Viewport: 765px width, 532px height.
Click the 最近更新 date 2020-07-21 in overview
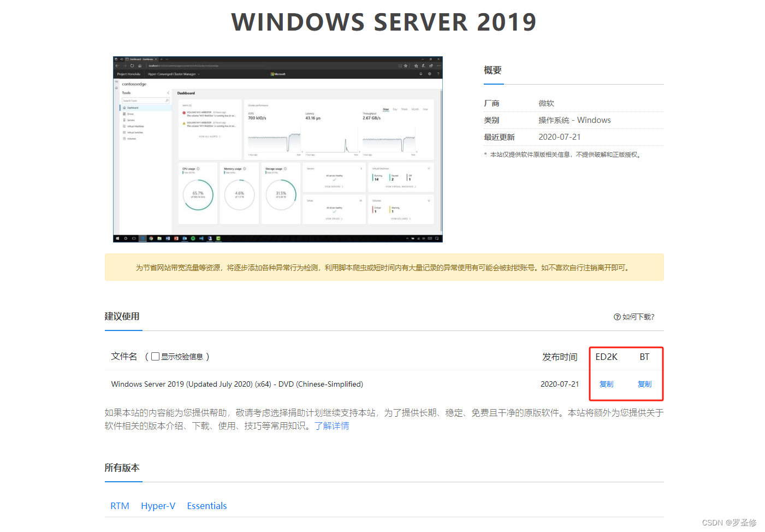559,137
